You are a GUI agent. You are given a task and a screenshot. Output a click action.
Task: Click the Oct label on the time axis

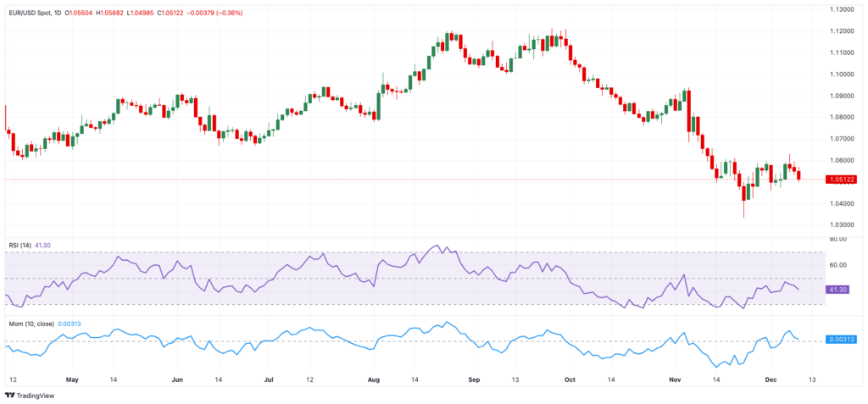point(570,379)
